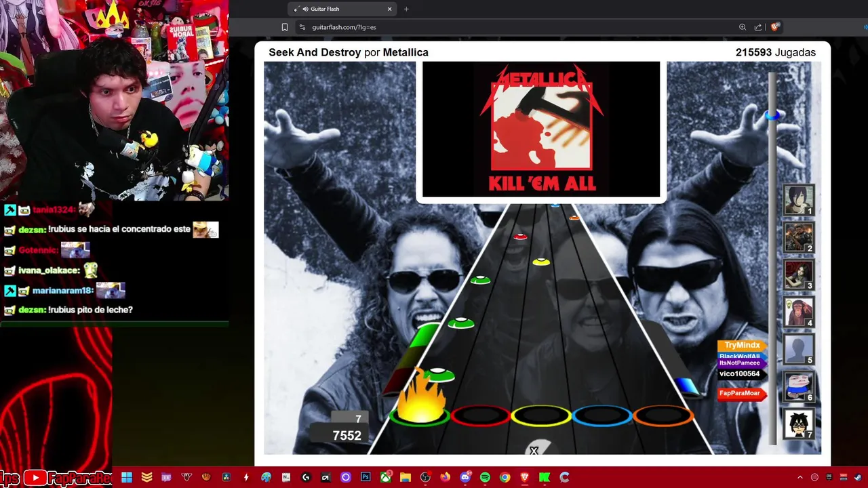
Task: Click username Gotennic in chat
Action: [x=37, y=250]
